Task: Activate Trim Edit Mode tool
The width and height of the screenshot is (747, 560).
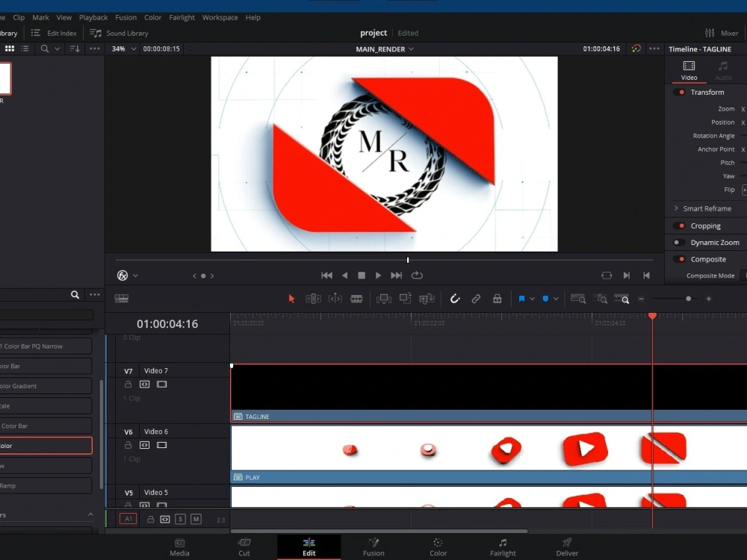Action: [313, 299]
